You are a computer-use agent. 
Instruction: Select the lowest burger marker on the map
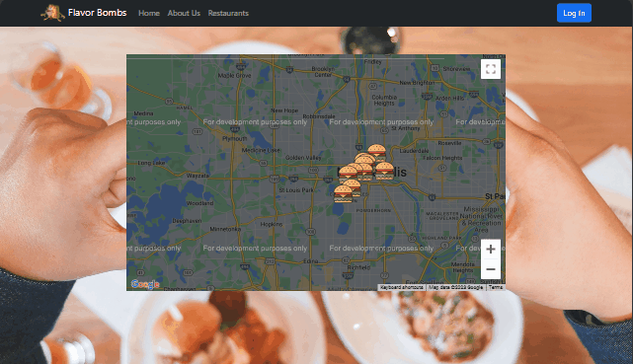[343, 194]
